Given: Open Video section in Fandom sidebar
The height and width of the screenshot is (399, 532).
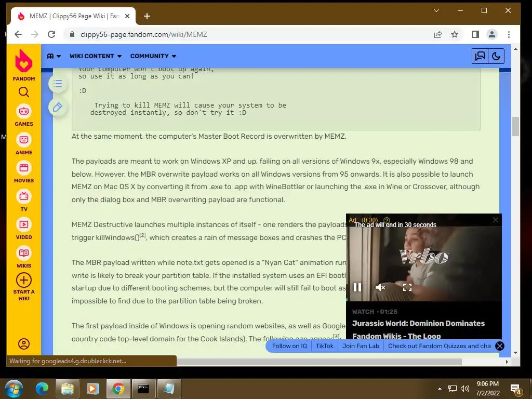Looking at the screenshot, I should 24,229.
